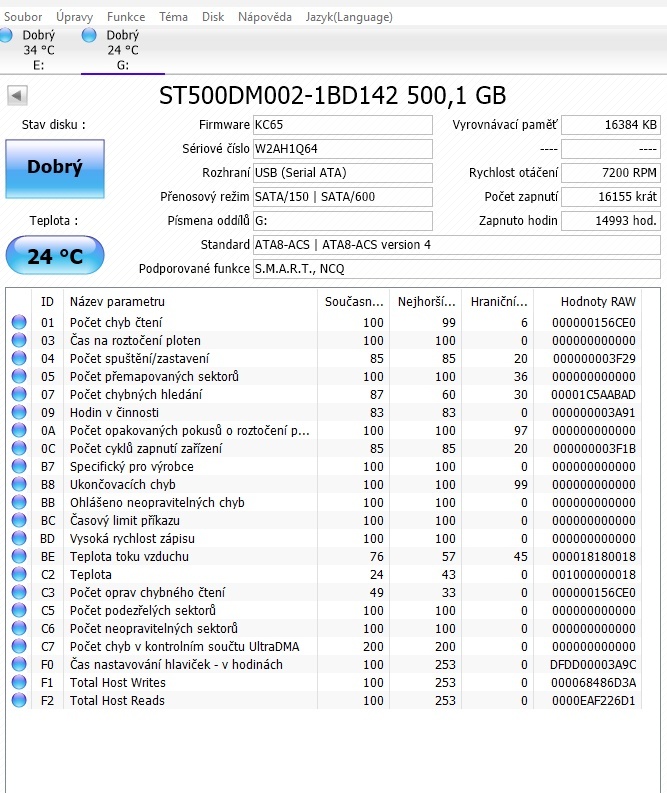Screen dimensions: 667x793
Task: Click the Písmena oddílů field G:
Action: click(343, 221)
